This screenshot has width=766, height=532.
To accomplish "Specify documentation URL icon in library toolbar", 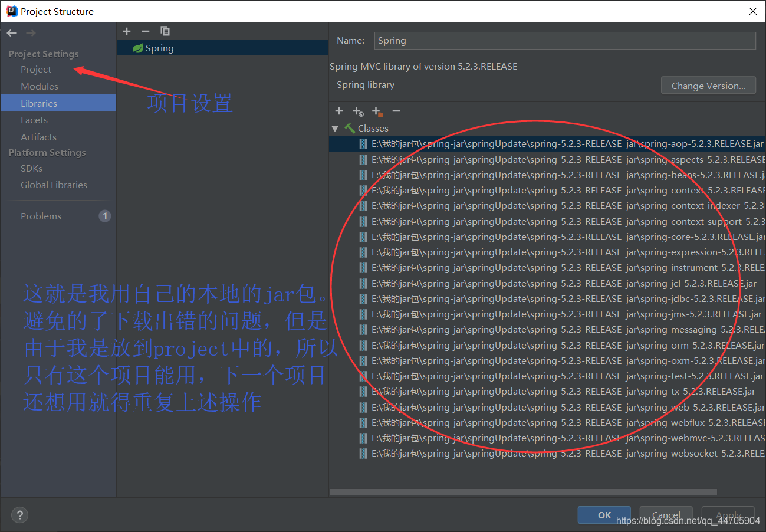I will (358, 111).
